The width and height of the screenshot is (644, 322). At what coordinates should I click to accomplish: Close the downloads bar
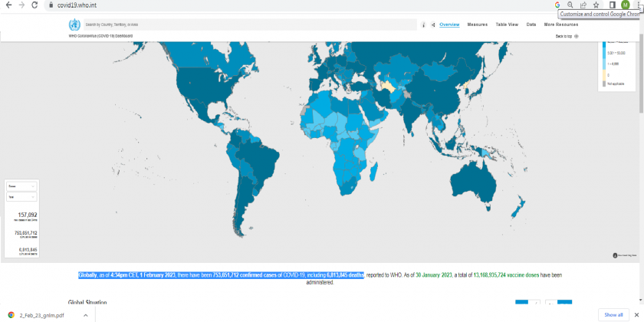[637, 314]
